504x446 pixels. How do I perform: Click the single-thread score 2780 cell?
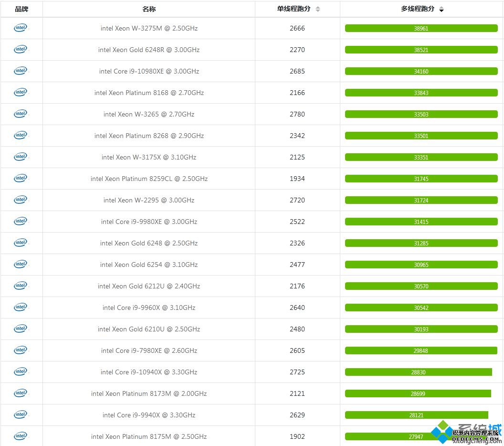click(x=297, y=114)
